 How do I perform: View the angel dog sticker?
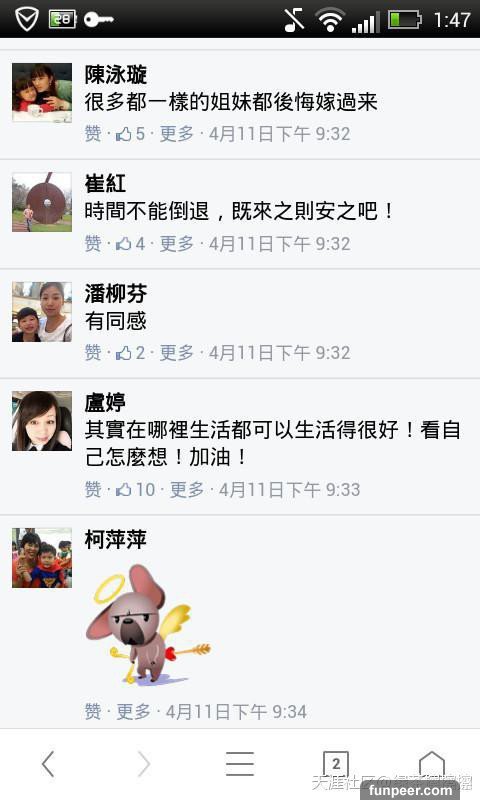(148, 623)
